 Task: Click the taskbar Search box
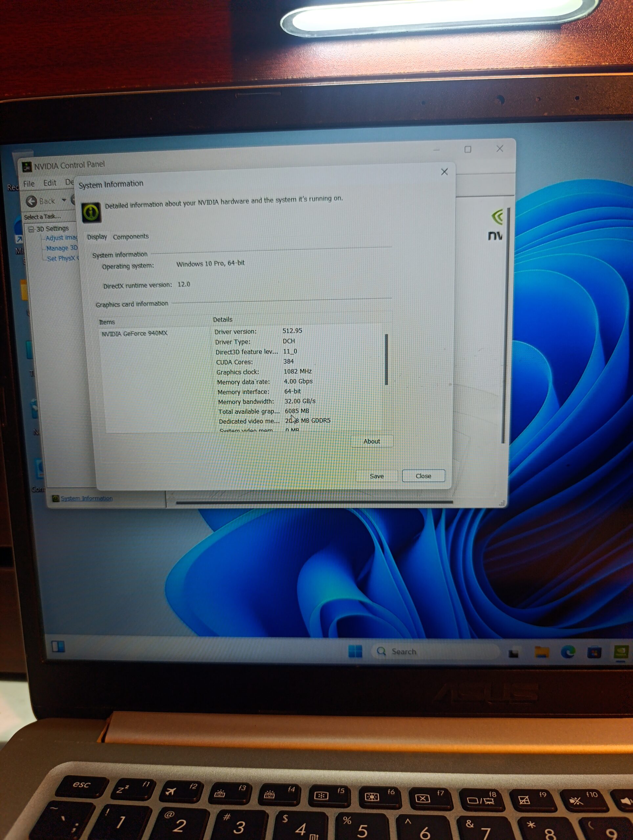pos(435,652)
